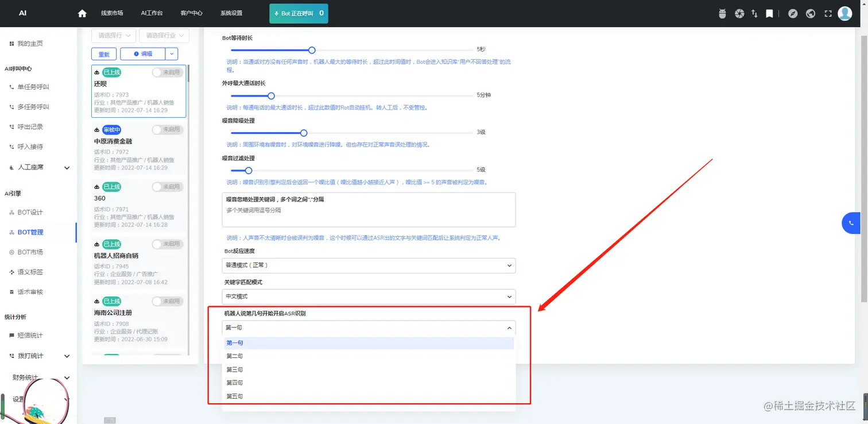Image resolution: width=868 pixels, height=424 pixels.
Task: Click the 噪音过滤处理 slider handle
Action: (x=249, y=170)
